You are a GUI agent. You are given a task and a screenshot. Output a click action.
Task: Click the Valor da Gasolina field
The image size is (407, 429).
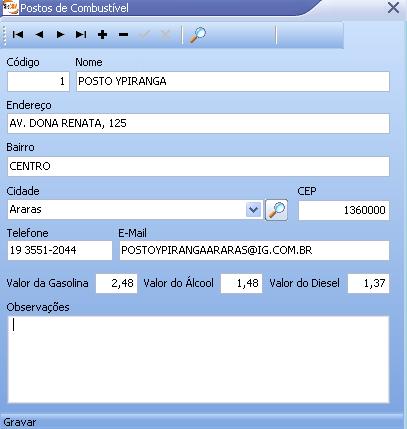[x=116, y=283]
